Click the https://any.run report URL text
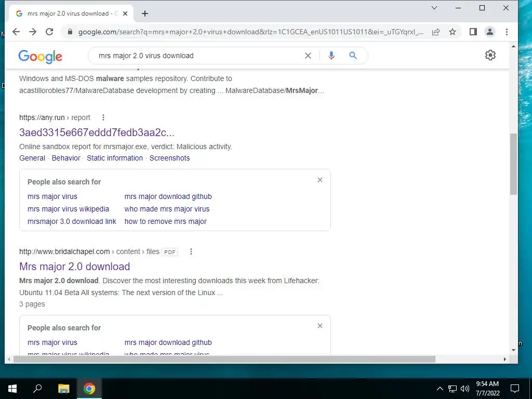 coord(55,117)
